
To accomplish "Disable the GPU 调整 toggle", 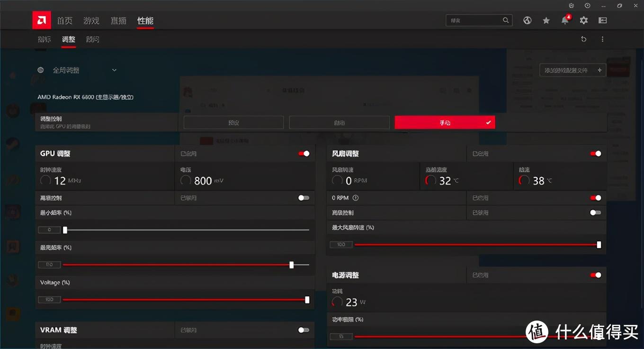I will (304, 154).
